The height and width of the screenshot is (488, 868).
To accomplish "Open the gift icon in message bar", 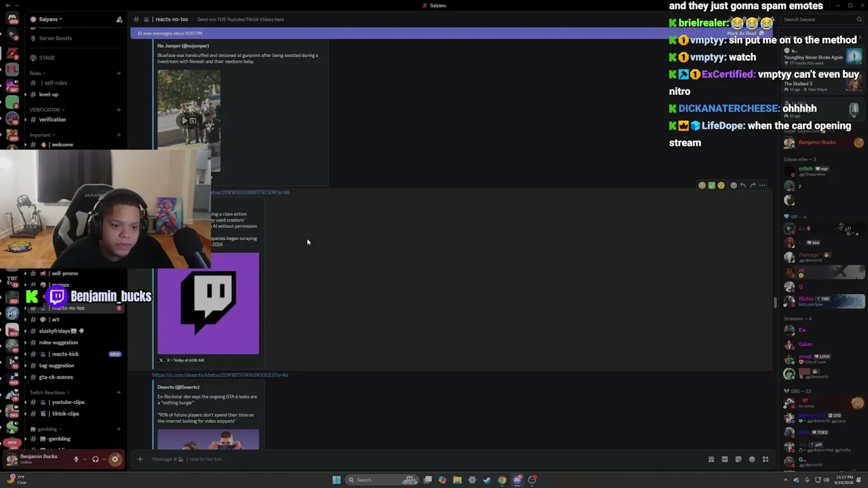I will (x=711, y=460).
